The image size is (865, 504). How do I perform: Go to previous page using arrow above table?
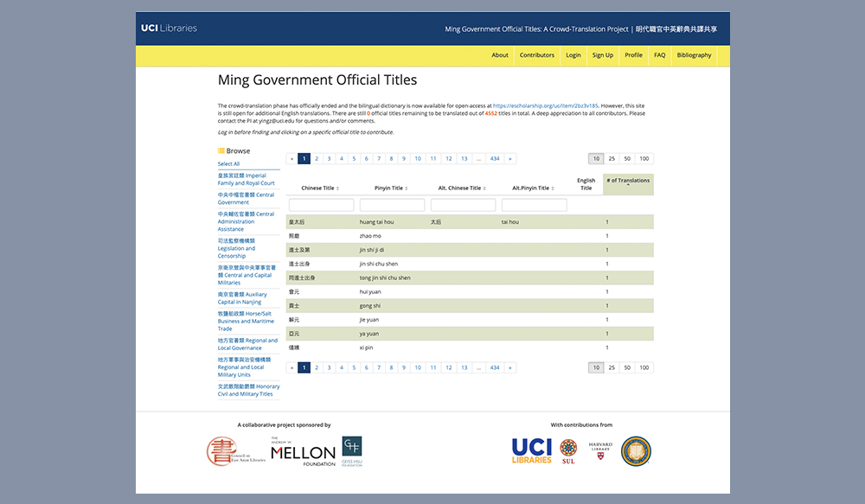pos(292,159)
